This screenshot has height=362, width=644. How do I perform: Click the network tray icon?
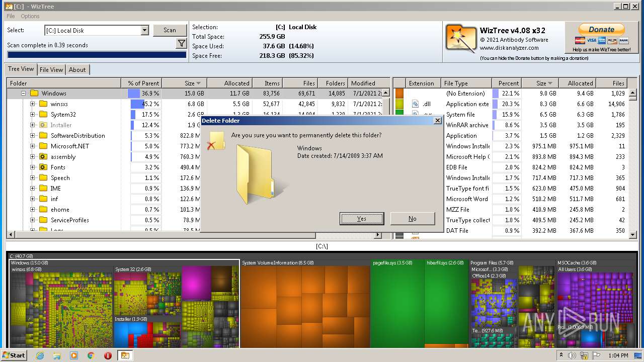584,355
